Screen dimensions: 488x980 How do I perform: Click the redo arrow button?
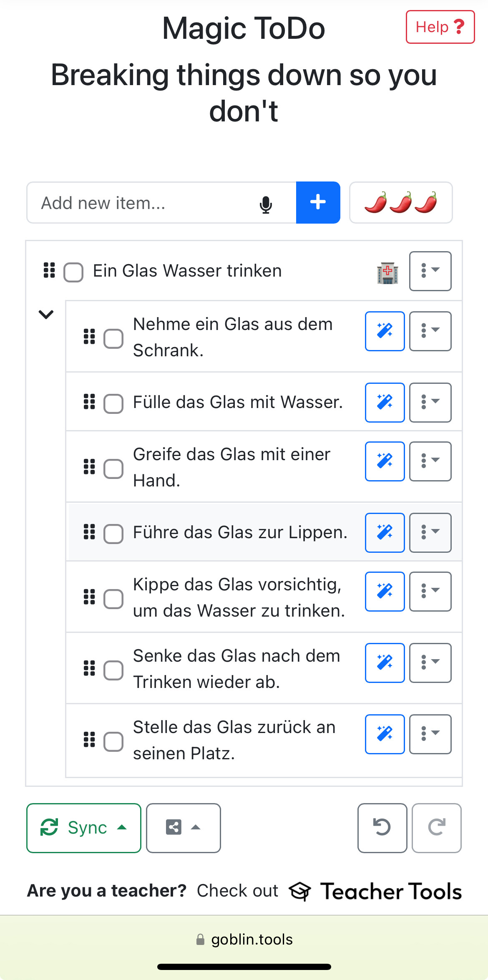click(436, 828)
